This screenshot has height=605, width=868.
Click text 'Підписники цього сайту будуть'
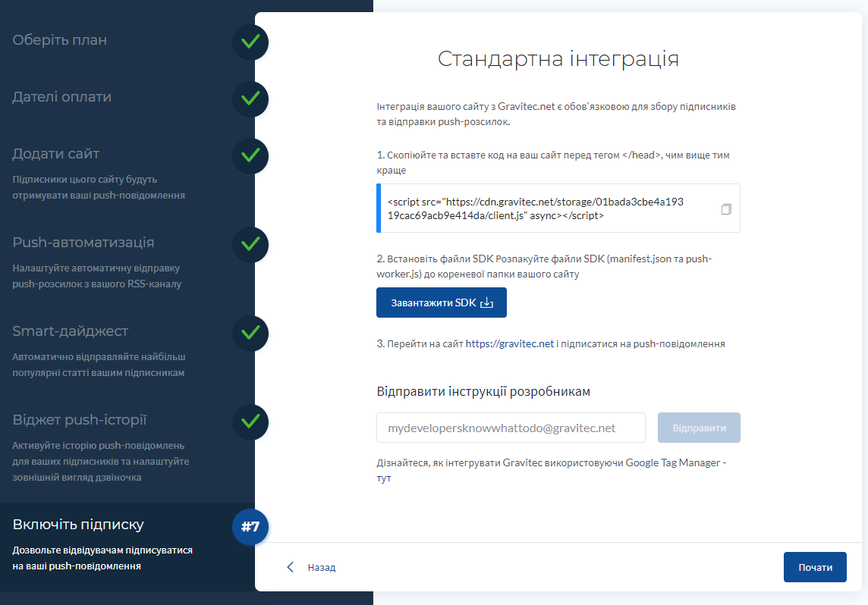click(85, 179)
